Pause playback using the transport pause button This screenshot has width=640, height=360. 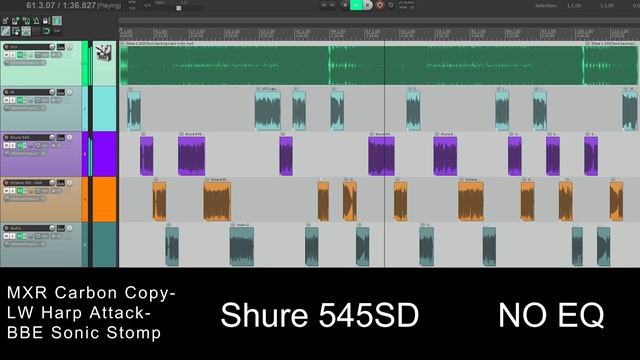[368, 5]
